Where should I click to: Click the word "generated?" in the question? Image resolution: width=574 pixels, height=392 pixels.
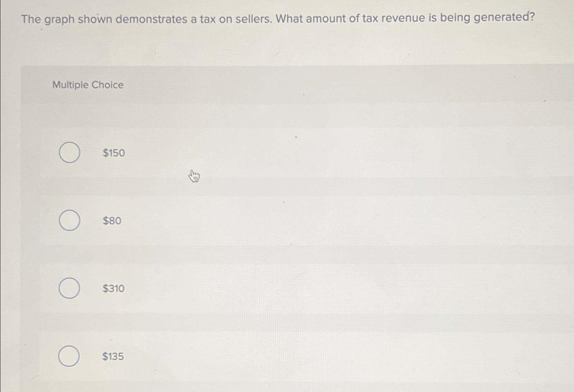tap(504, 17)
